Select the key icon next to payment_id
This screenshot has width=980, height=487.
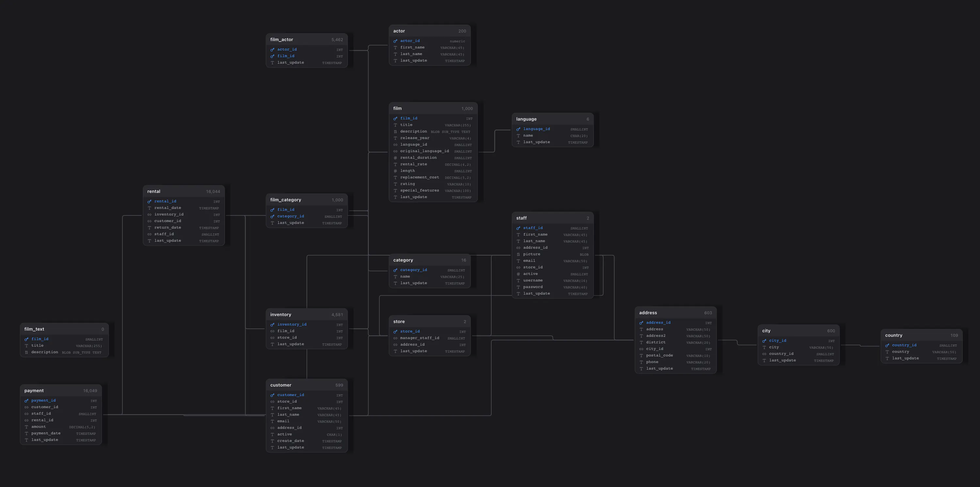click(x=27, y=401)
